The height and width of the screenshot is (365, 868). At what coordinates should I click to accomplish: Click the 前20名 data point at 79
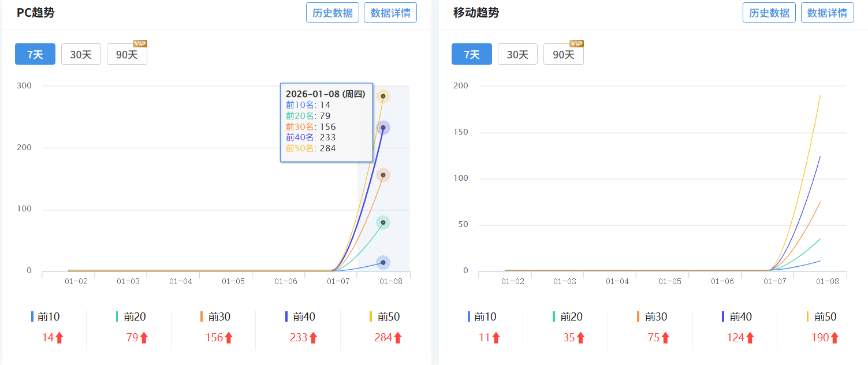coord(383,222)
